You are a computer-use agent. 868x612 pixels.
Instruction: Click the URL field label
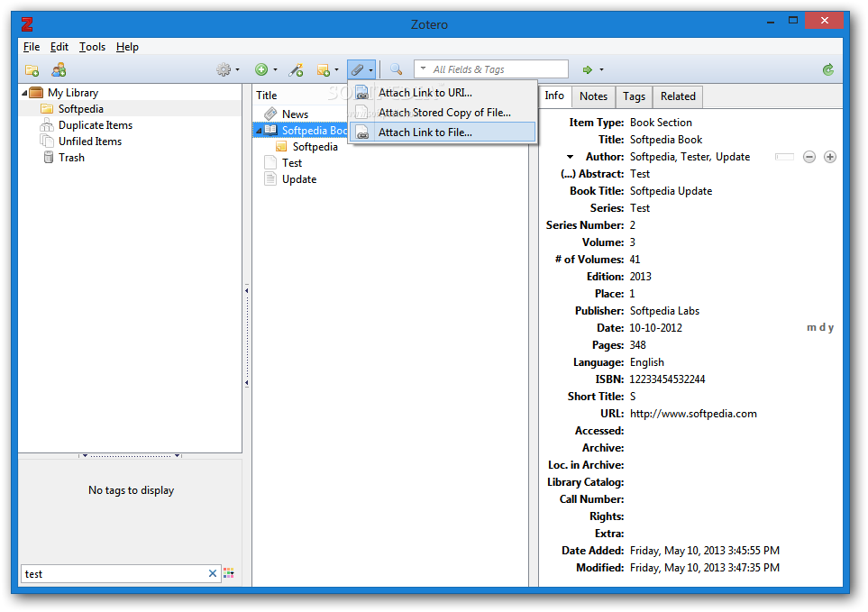(612, 414)
